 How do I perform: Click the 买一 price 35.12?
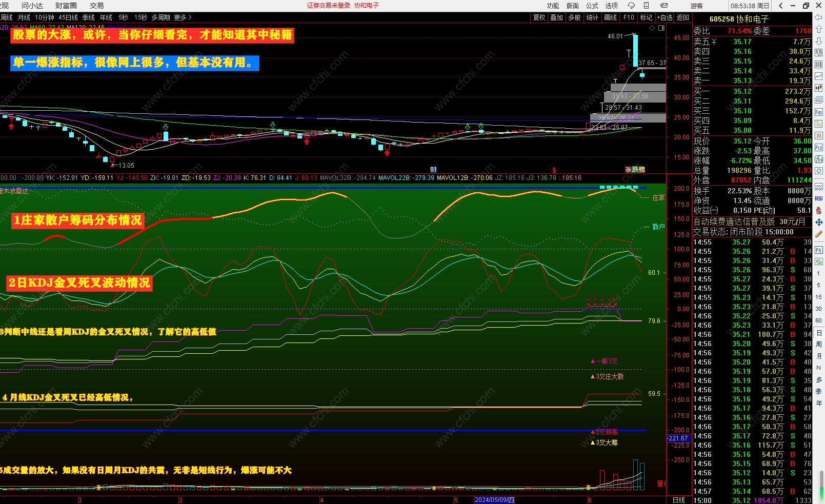[742, 91]
